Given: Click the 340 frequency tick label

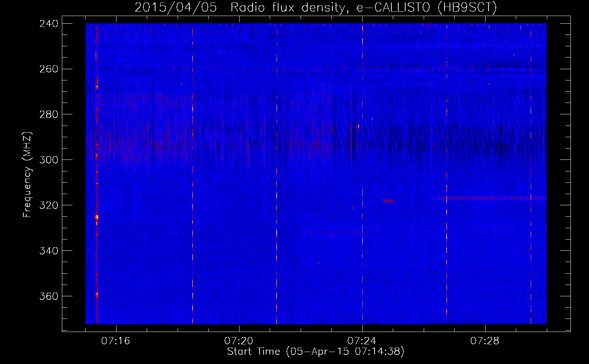Looking at the screenshot, I should [x=49, y=251].
